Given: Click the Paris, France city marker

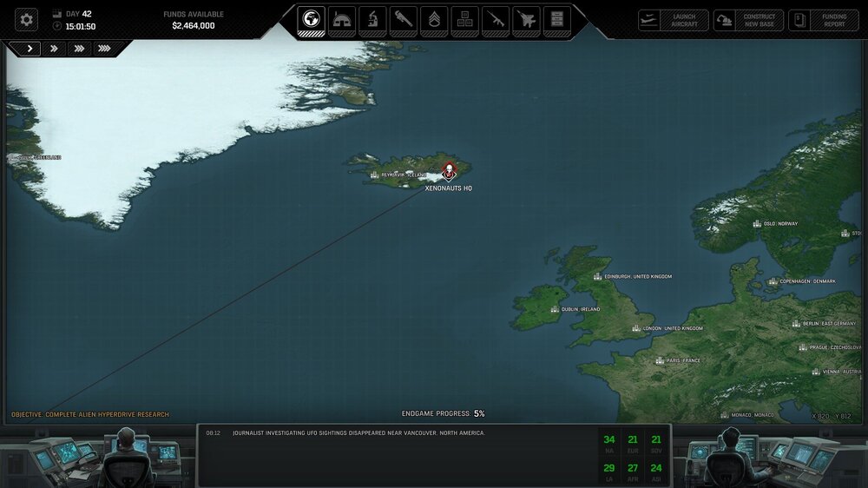Looking at the screenshot, I should pos(660,360).
